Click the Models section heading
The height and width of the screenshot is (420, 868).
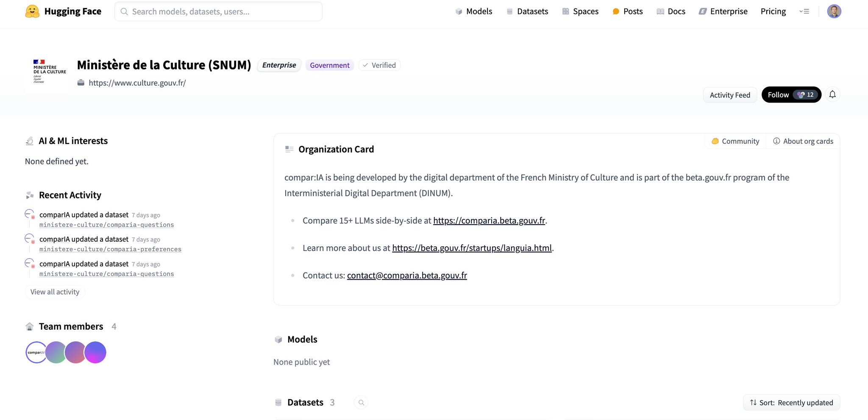[302, 339]
